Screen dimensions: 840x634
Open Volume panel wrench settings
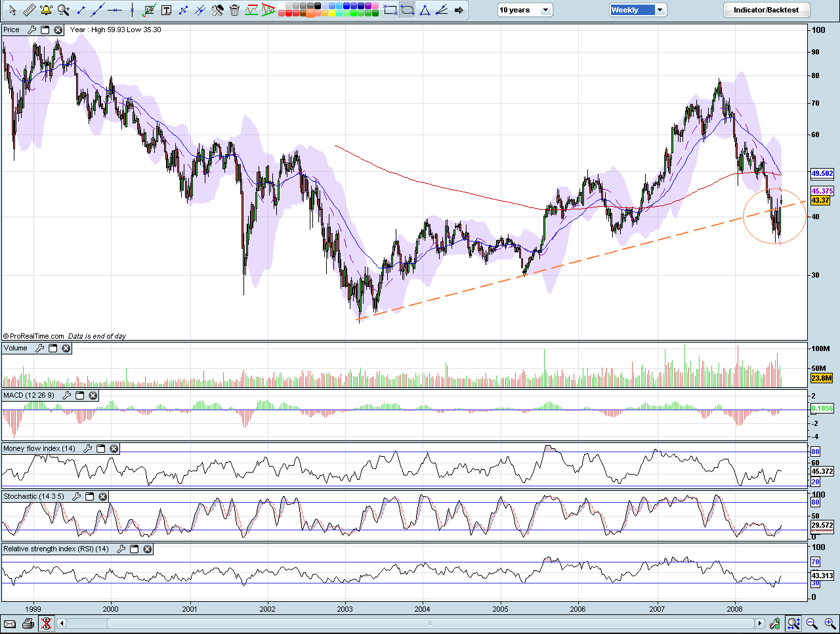coord(40,348)
